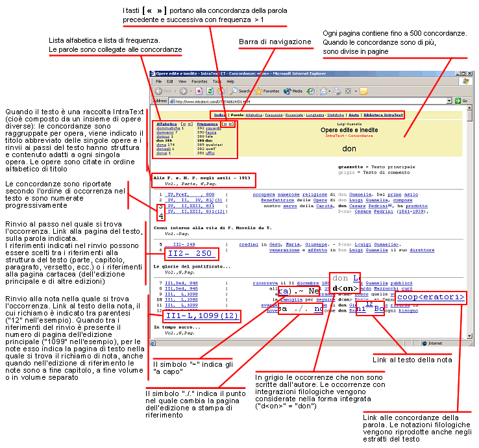Click the Print icon in the toolbar
Image resolution: width=479 pixels, height=448 pixels.
point(338,91)
